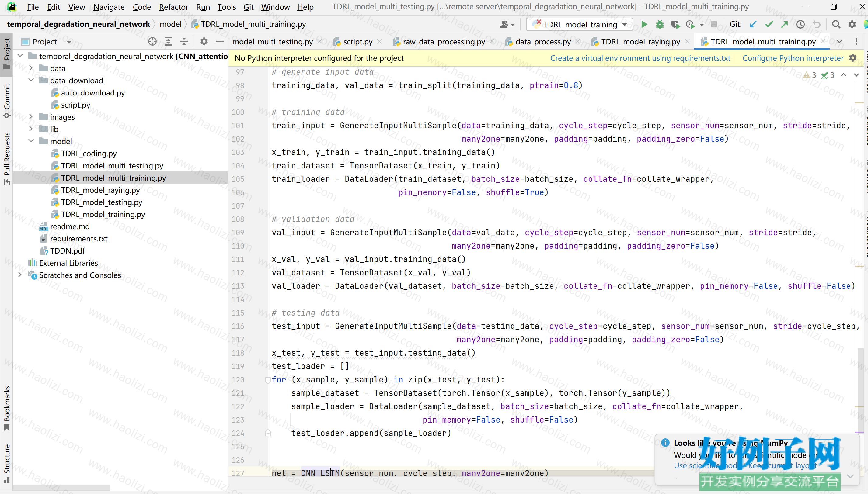Push commits with the green arrow

tap(784, 24)
